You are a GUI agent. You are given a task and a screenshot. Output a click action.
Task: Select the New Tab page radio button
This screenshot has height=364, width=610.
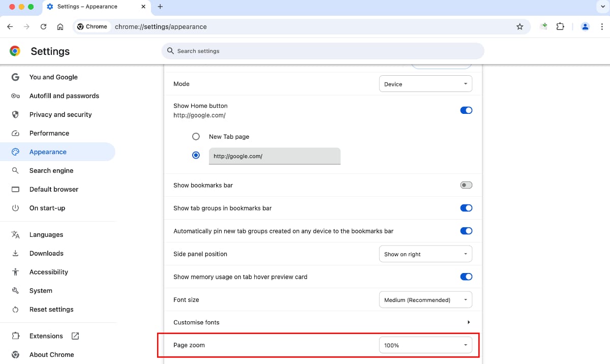196,136
